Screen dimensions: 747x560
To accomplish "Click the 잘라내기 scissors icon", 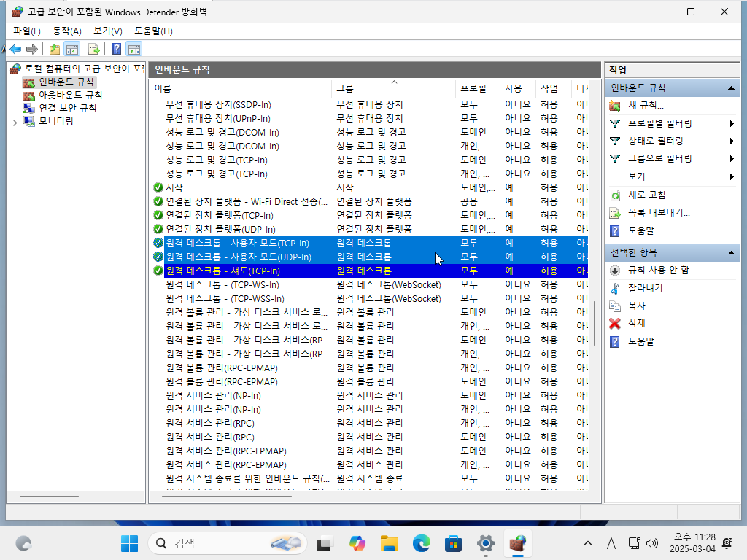I will (x=615, y=288).
